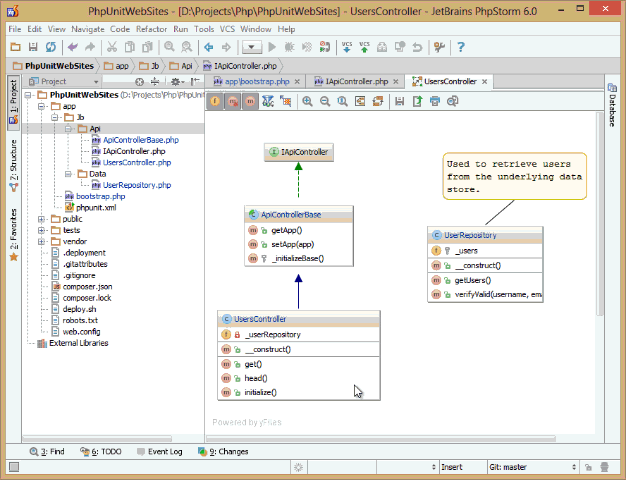Toggle Show Dependencies in diagram toolbar
Screen dimensions: 626x480
click(x=268, y=101)
